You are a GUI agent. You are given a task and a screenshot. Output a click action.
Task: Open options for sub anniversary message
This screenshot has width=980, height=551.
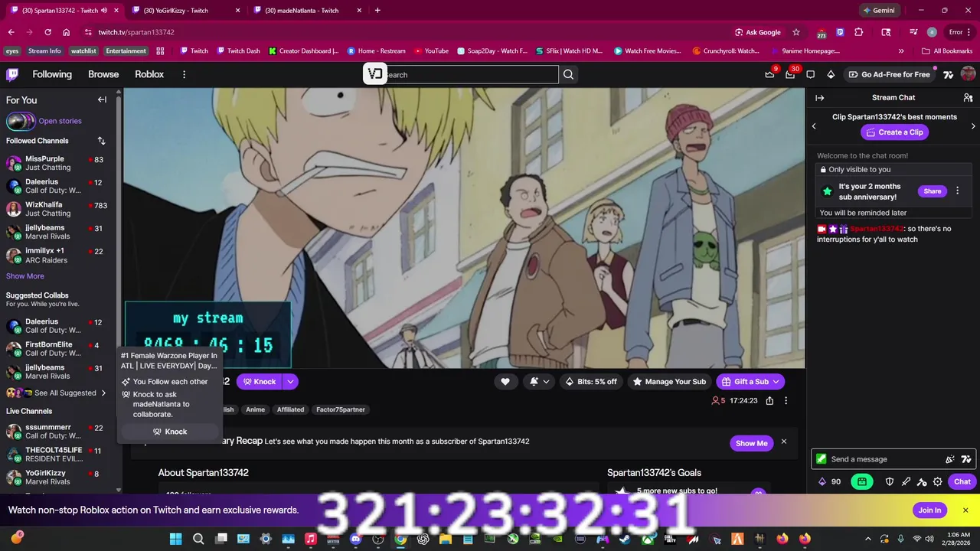point(957,191)
